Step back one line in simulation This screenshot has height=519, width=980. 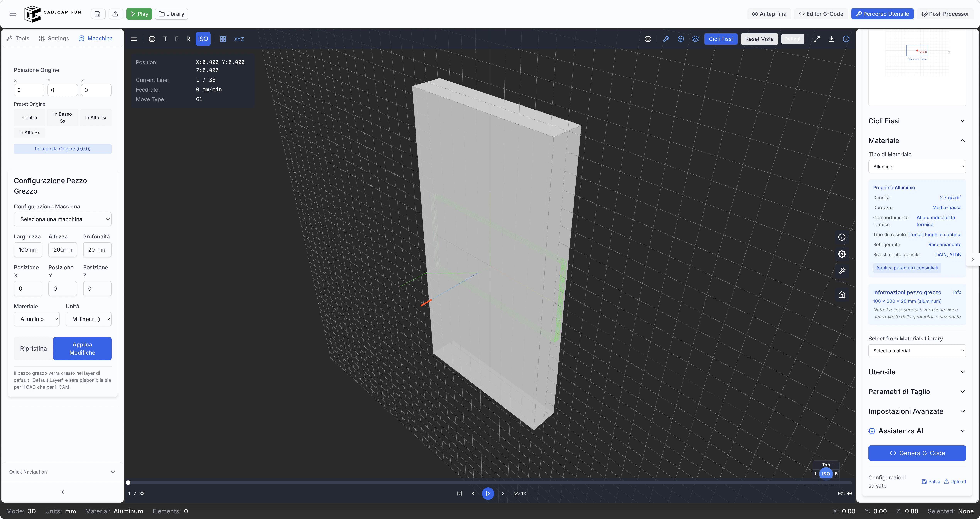pyautogui.click(x=473, y=494)
